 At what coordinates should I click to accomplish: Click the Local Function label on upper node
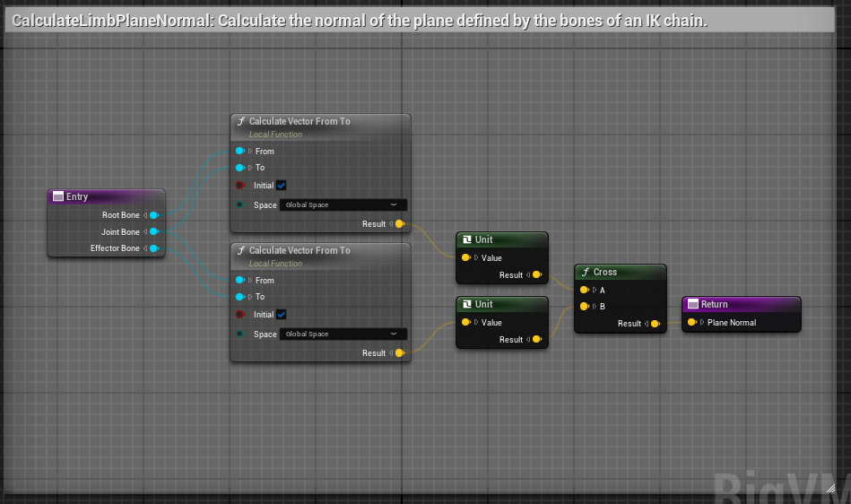[x=275, y=134]
